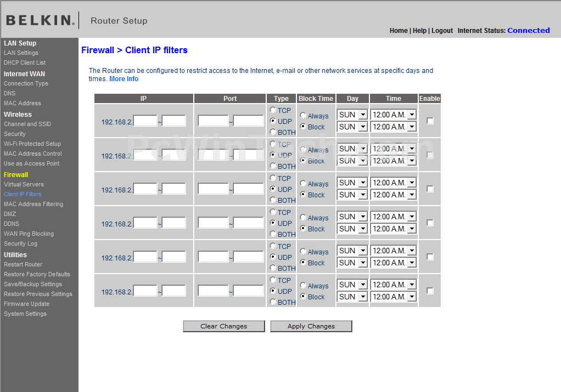Open Wi-Fi Protected Setup page
This screenshot has width=561, height=392.
(32, 144)
